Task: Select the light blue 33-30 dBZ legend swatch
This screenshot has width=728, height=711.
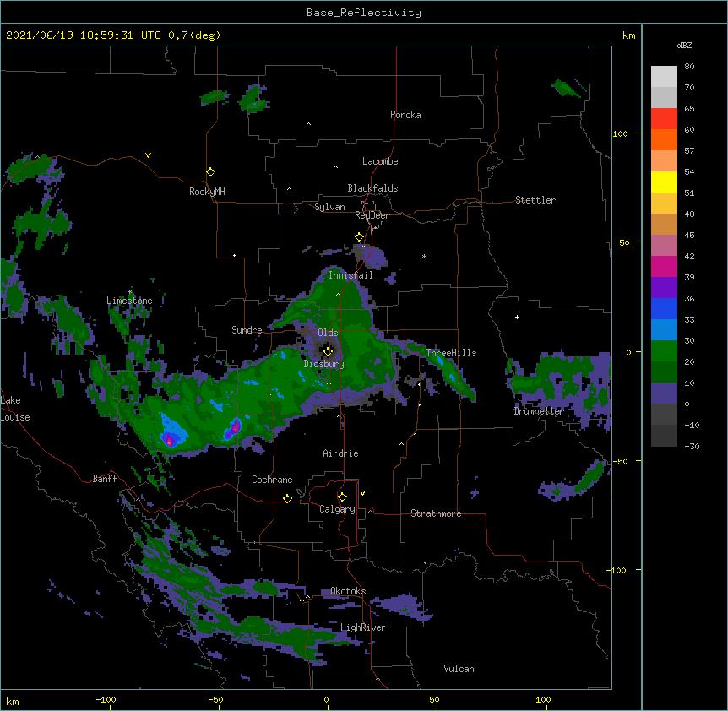Action: click(664, 329)
